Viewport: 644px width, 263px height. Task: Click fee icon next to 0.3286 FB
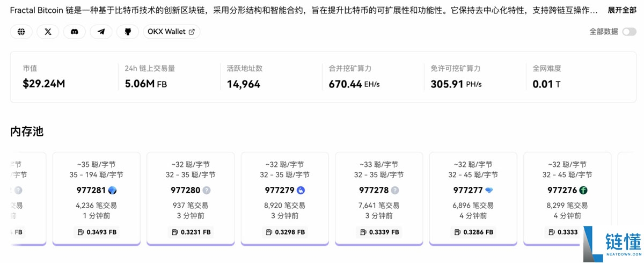tap(458, 232)
